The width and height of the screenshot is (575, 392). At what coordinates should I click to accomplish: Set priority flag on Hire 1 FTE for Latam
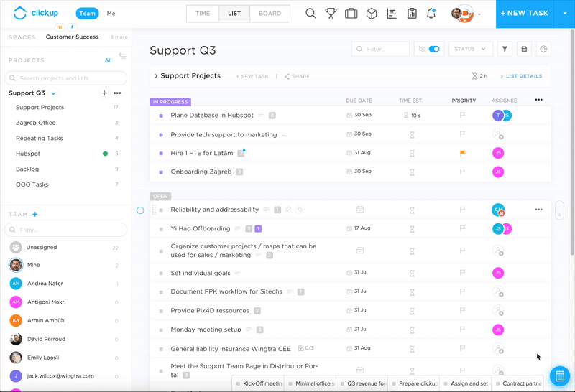(x=463, y=153)
